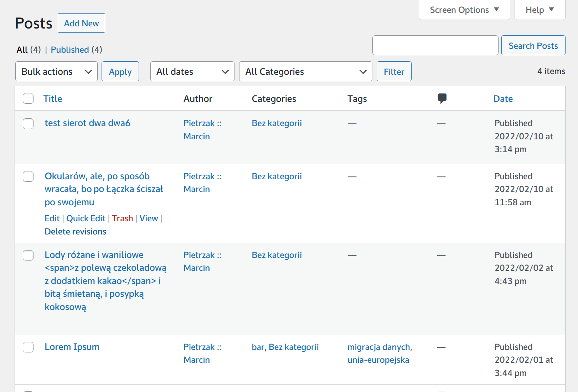Click 'Bez kategorii' in the Lody różane row
Image resolution: width=578 pixels, height=392 pixels.
coord(277,255)
